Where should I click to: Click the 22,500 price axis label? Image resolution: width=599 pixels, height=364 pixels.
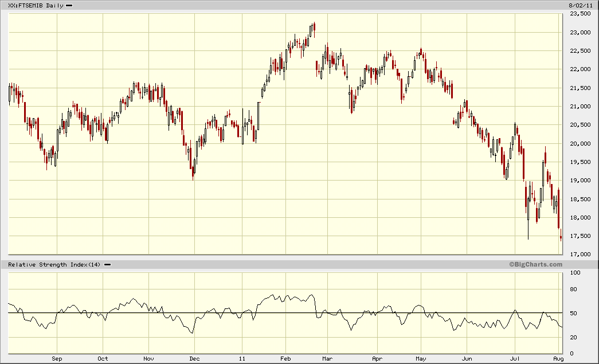(580, 51)
